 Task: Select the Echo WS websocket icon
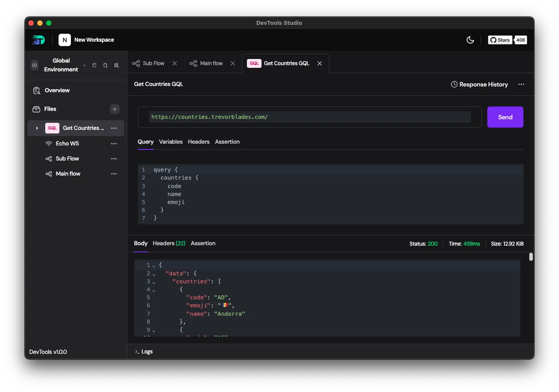48,143
